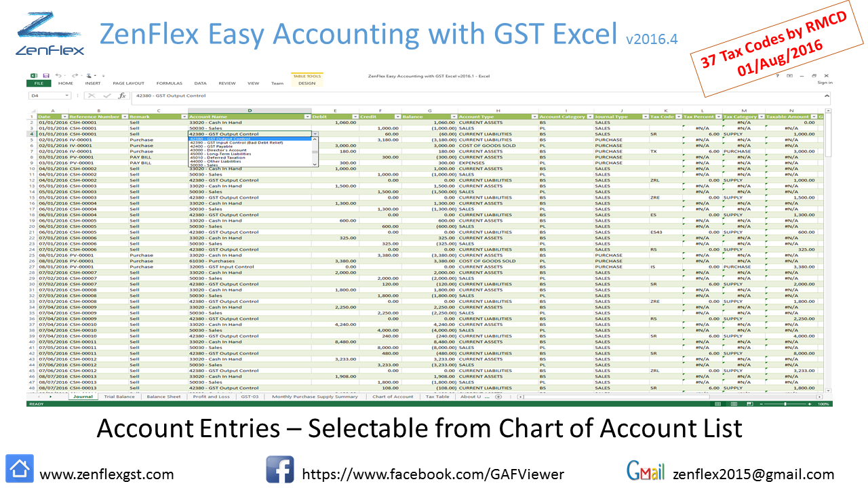Click the zenflex2015@gmail.com email address
868x488 pixels.
pyautogui.click(x=753, y=474)
